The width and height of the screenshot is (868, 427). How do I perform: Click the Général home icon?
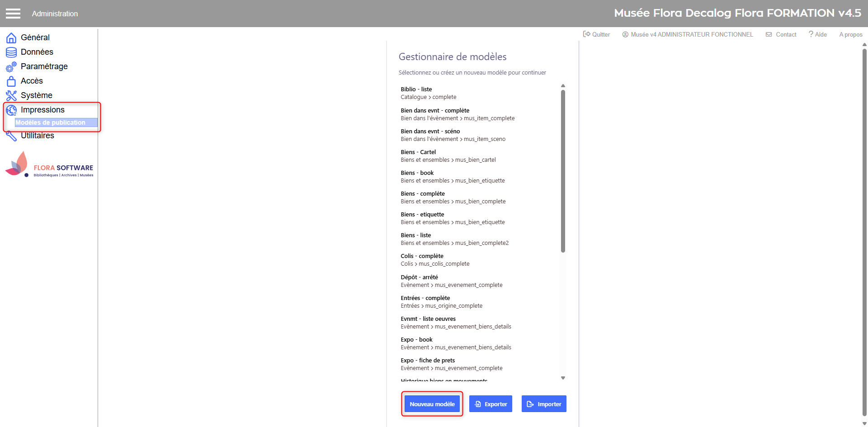tap(11, 38)
